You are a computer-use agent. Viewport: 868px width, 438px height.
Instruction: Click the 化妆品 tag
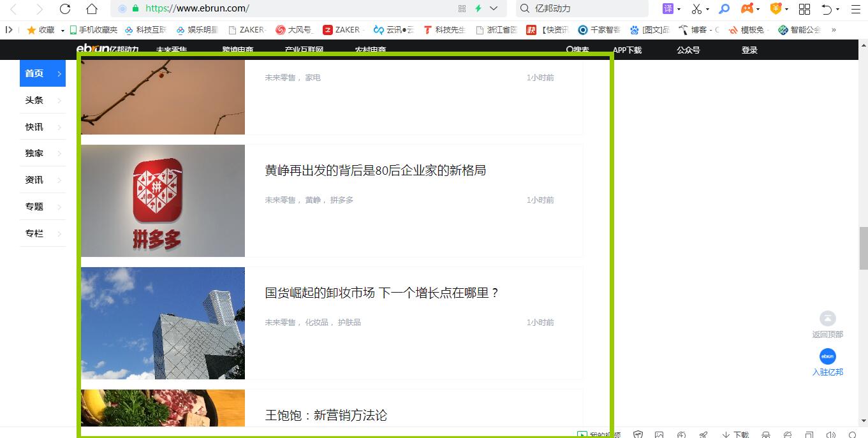click(317, 323)
